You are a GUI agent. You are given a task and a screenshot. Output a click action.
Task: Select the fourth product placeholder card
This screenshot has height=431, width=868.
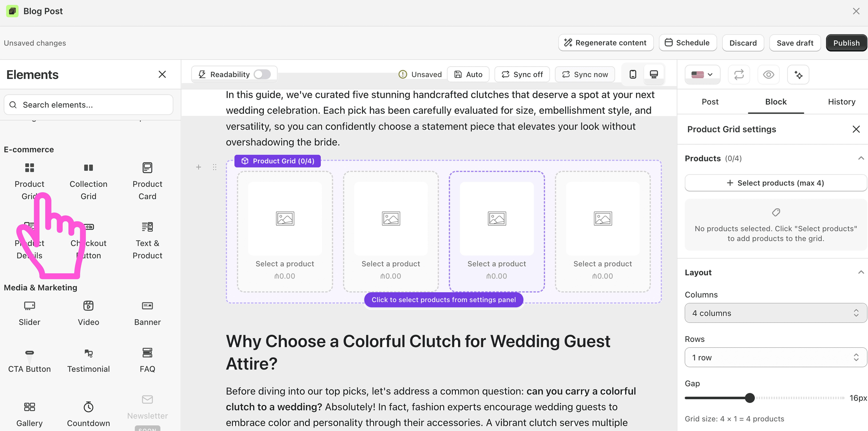[x=603, y=232]
